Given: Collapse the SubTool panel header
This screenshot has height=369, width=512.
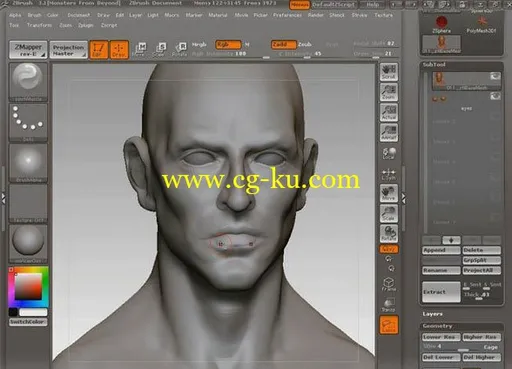Looking at the screenshot, I should [434, 65].
